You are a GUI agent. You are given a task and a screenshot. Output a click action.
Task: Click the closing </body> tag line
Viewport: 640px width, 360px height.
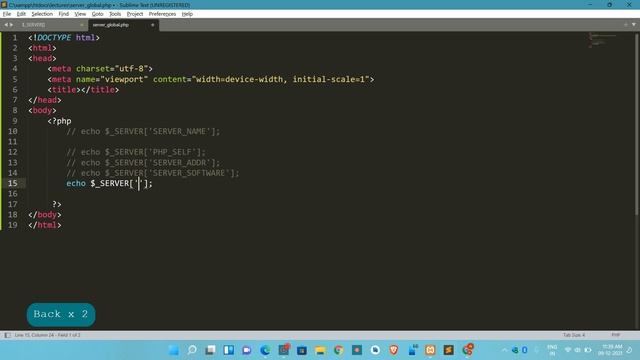(x=45, y=215)
